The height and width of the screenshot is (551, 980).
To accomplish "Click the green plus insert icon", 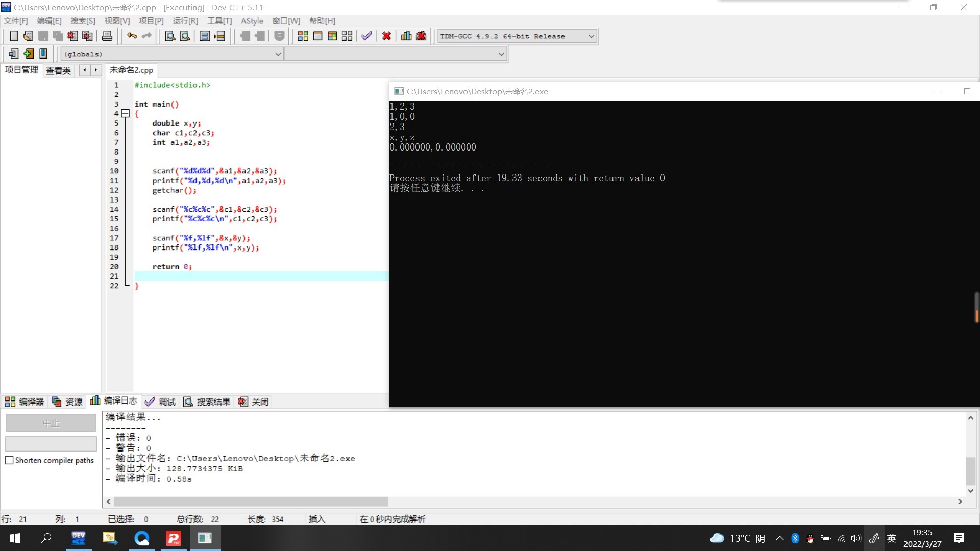I will tap(29, 54).
